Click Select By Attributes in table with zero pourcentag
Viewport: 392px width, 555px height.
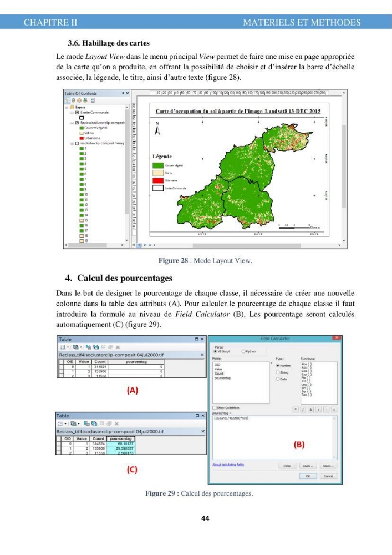(88, 347)
